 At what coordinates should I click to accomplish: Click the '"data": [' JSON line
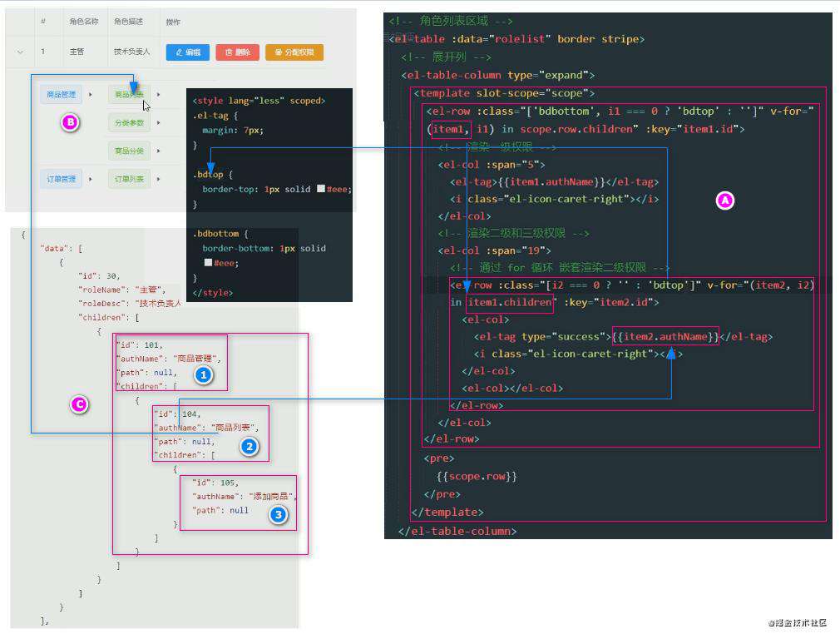[x=61, y=249]
